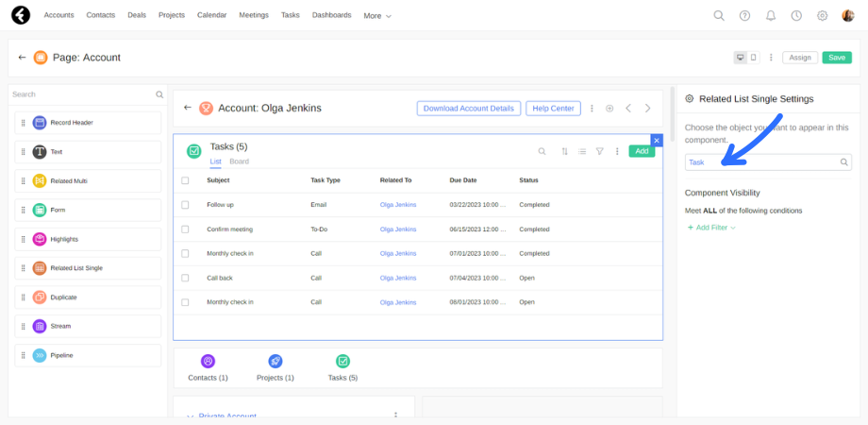Tick the Confirm meeting task checkbox

coord(185,229)
